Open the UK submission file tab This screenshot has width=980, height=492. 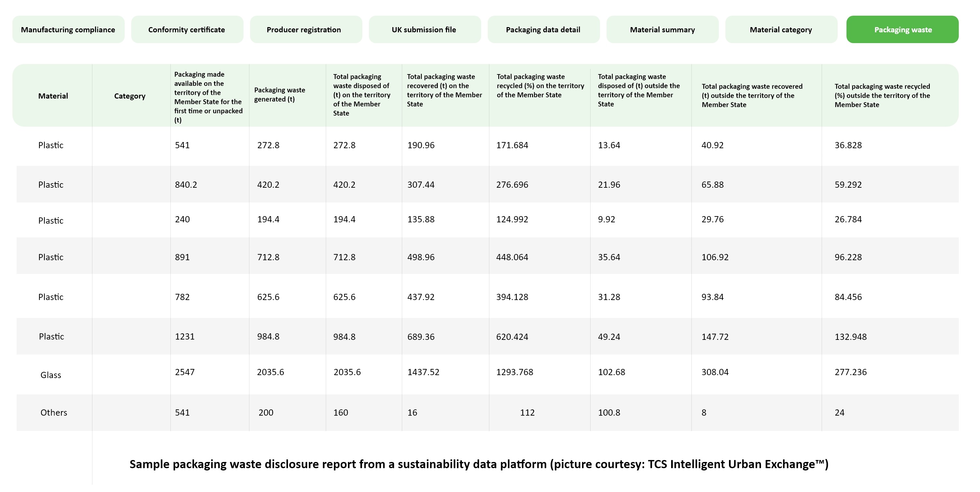[x=424, y=29]
